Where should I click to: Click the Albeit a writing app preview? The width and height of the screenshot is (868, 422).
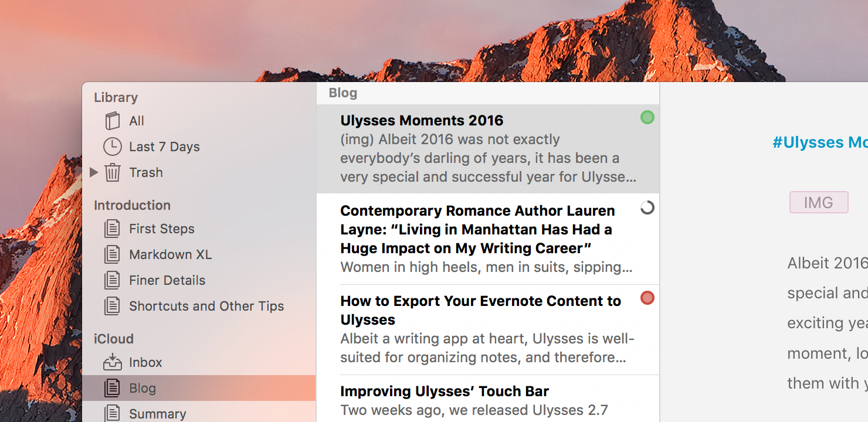coord(487,348)
